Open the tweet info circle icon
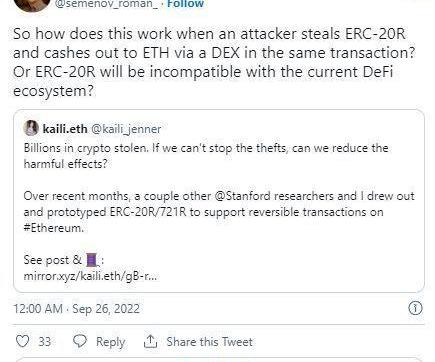This screenshot has height=362, width=435. click(415, 308)
